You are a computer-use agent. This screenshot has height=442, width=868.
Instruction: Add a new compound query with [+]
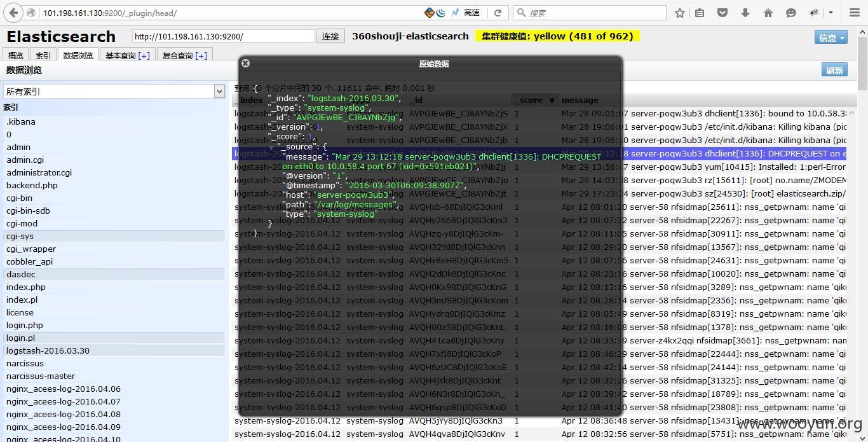tap(201, 56)
